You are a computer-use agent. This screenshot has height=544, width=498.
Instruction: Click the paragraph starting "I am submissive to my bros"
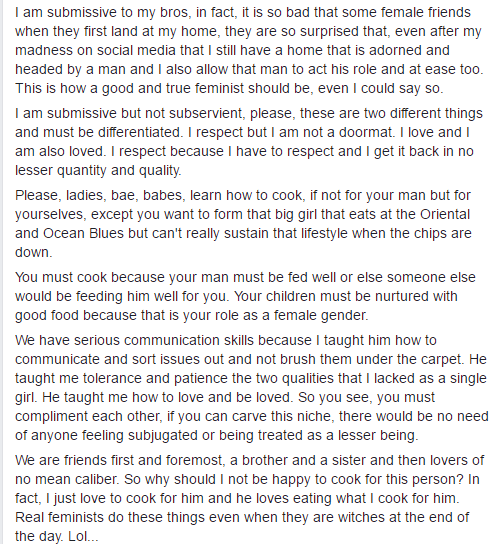(249, 50)
